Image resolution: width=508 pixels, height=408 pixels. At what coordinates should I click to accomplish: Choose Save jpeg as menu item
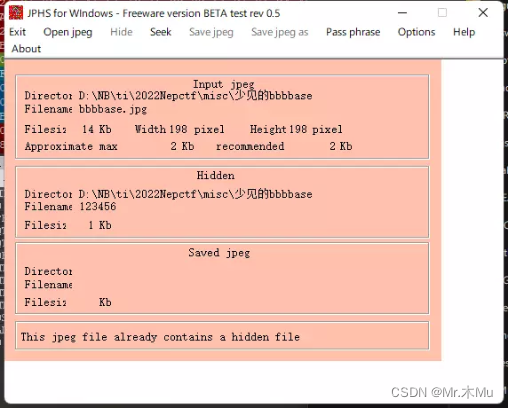280,32
